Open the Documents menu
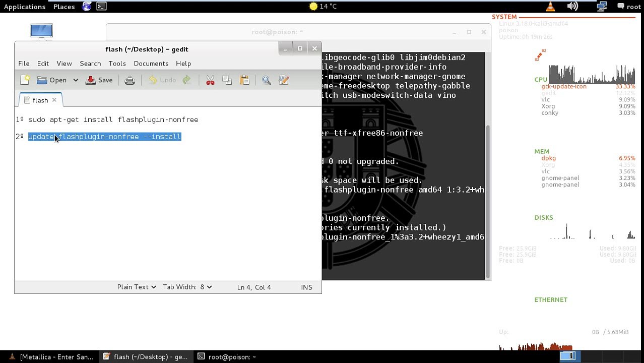This screenshot has width=644, height=363. tap(151, 64)
